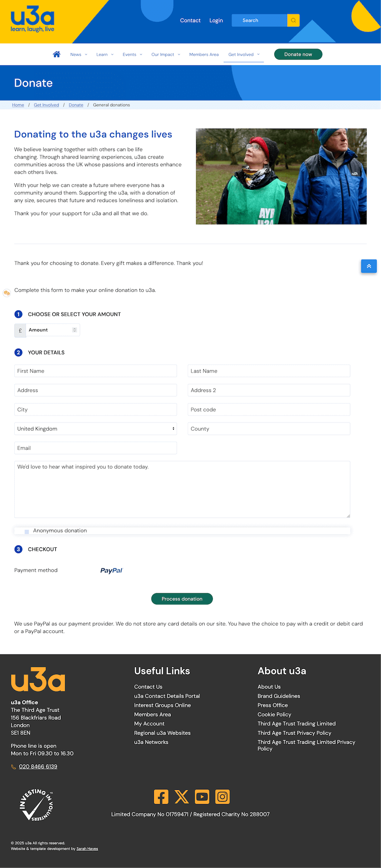Tick the Anonymous donation checkbox
This screenshot has height=868, width=381.
(27, 531)
